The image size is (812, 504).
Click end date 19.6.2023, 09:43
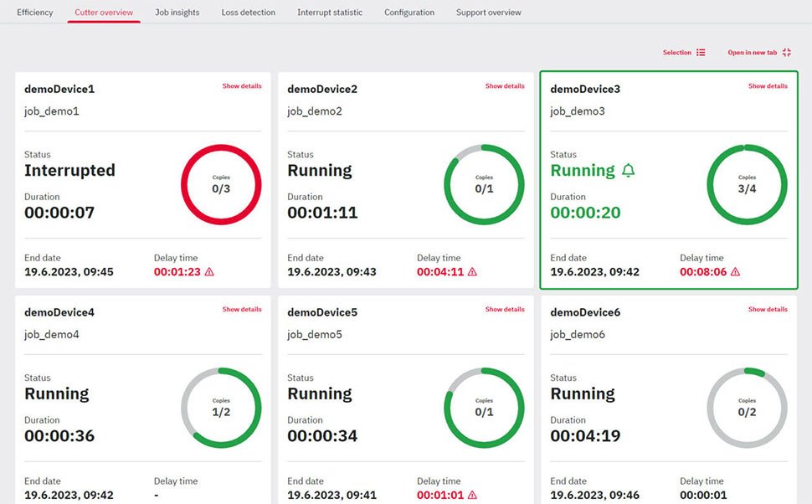point(332,272)
